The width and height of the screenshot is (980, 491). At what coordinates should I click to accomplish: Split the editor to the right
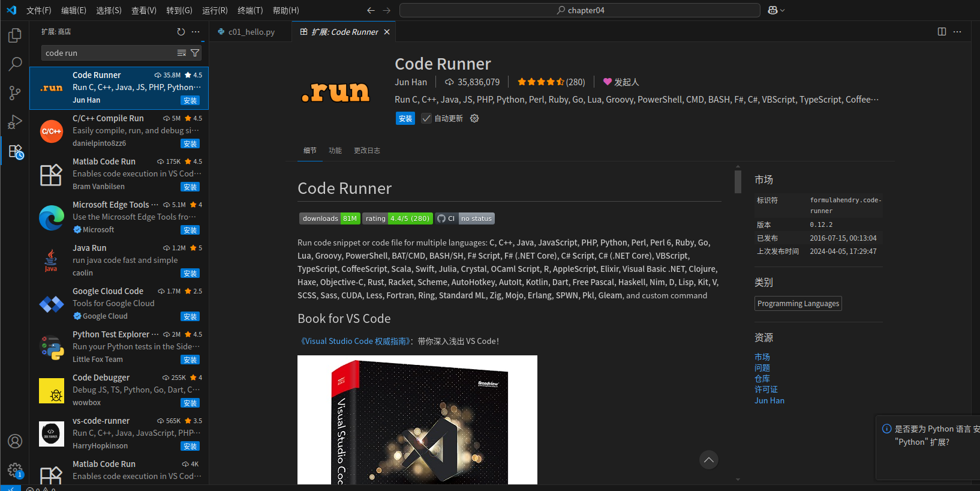[x=942, y=32]
